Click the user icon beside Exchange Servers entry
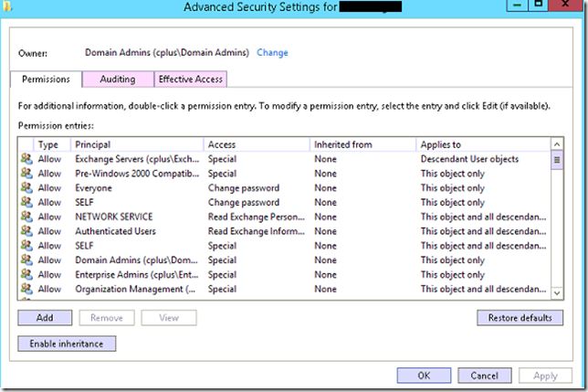Viewport: 588px width, 392px height. pos(26,159)
